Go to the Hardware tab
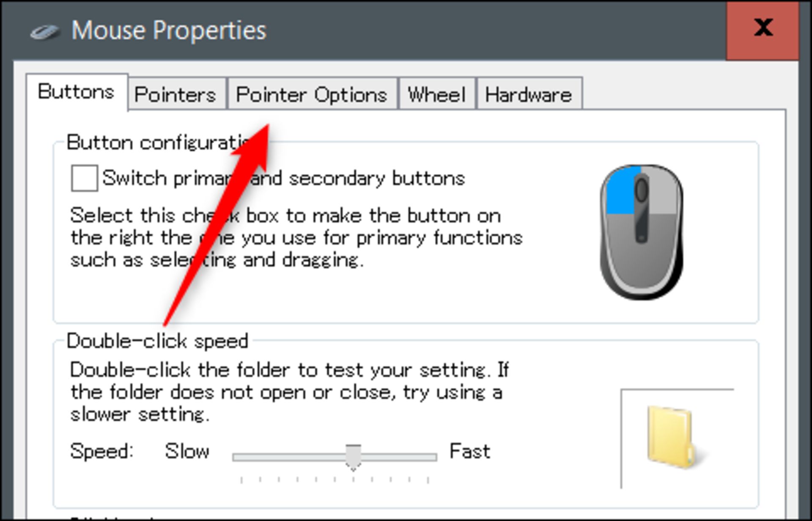Image resolution: width=812 pixels, height=521 pixels. pos(529,94)
